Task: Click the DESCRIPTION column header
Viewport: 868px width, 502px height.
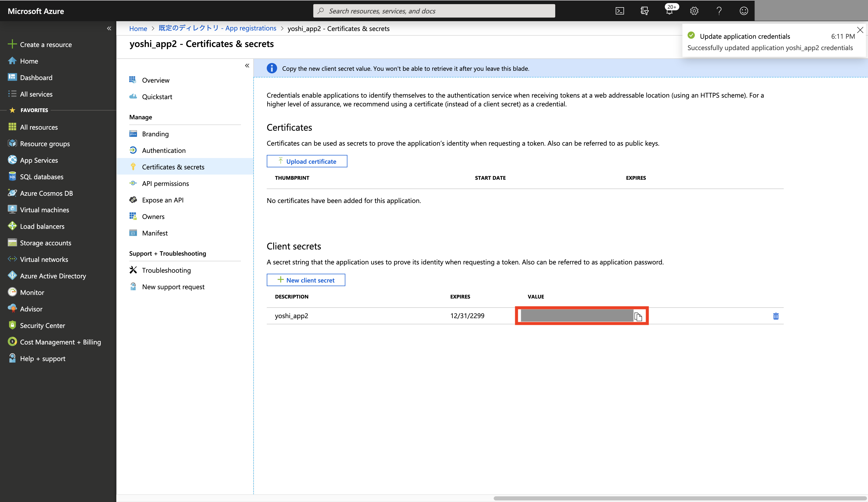Action: point(291,296)
